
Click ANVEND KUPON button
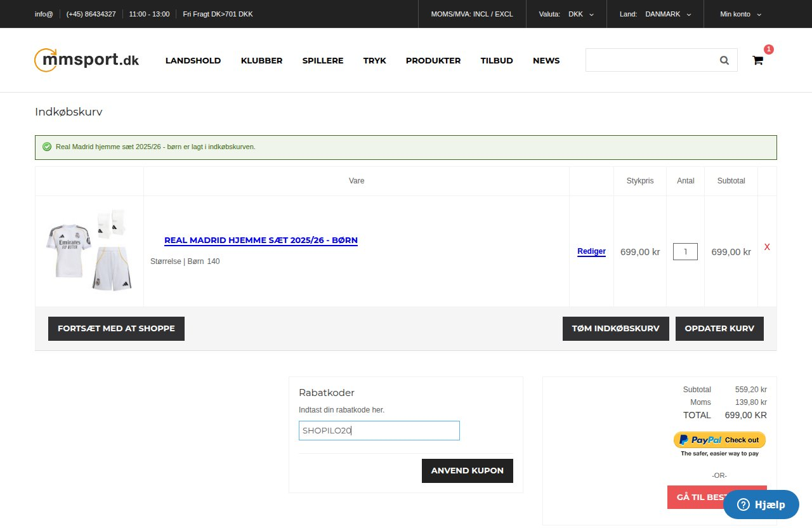pos(468,471)
